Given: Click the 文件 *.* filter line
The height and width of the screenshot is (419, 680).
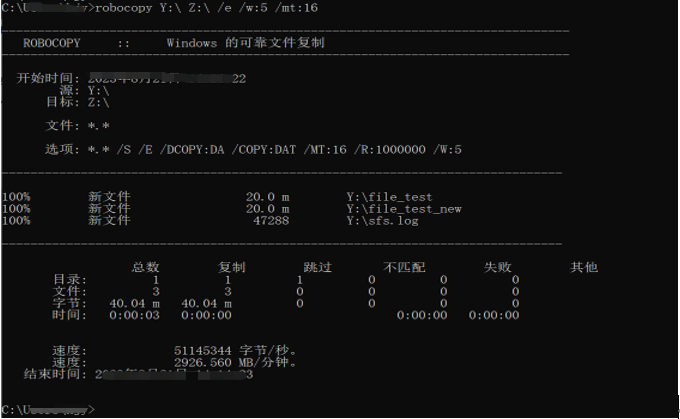Looking at the screenshot, I should coord(77,126).
